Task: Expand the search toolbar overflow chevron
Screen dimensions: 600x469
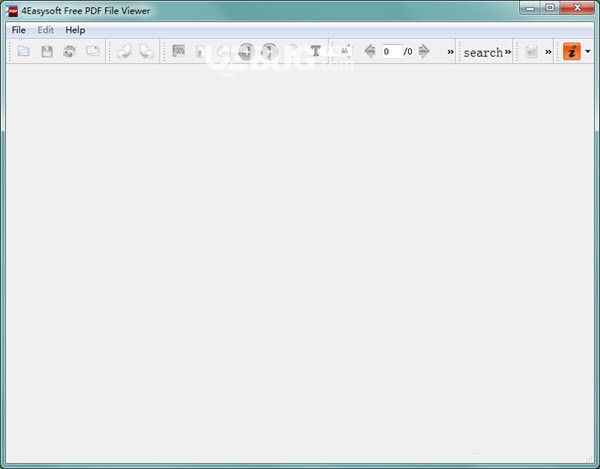Action: [508, 52]
